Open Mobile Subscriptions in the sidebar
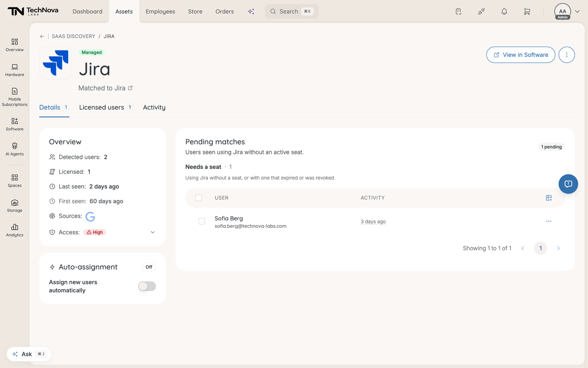Viewport: 588px width, 368px height. 15,97
